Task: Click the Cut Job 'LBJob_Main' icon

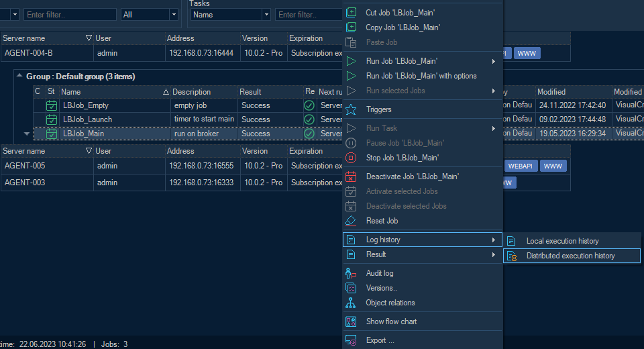Action: [x=351, y=13]
